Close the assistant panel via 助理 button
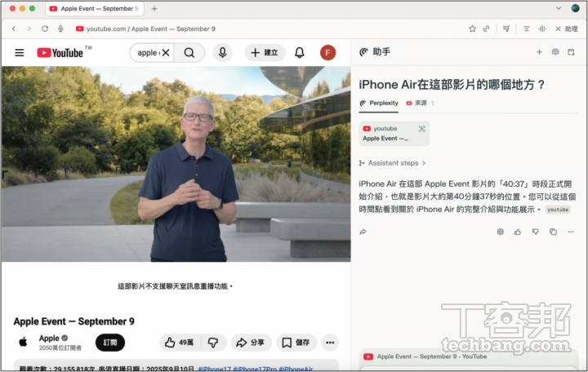The height and width of the screenshot is (372, 588). 566,29
